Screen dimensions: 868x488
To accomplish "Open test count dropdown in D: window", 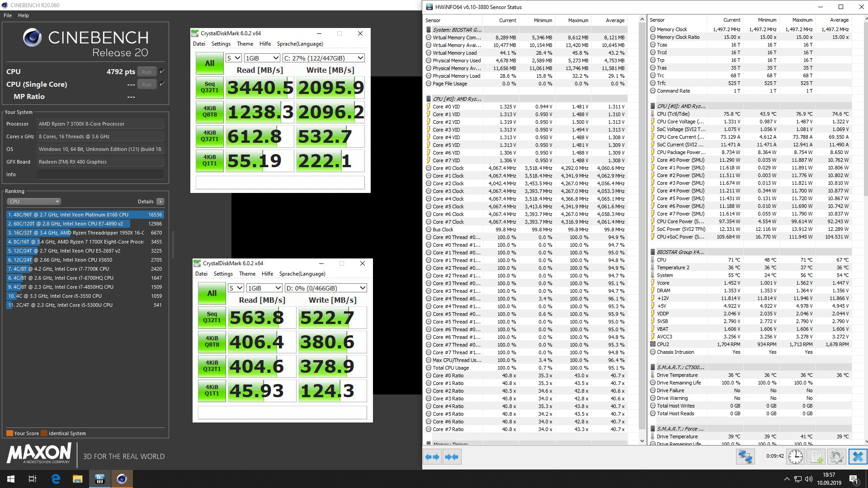I will coord(236,288).
